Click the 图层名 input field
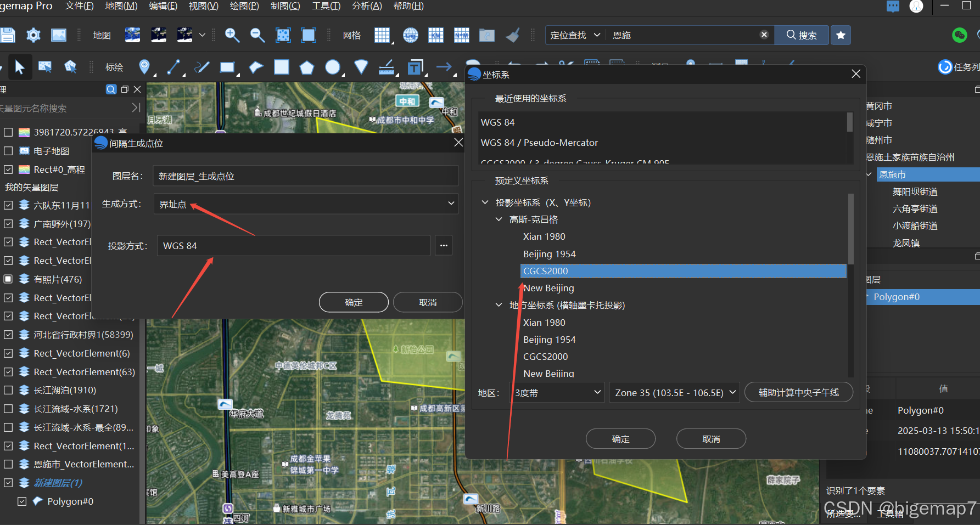980x525 pixels. tap(306, 176)
